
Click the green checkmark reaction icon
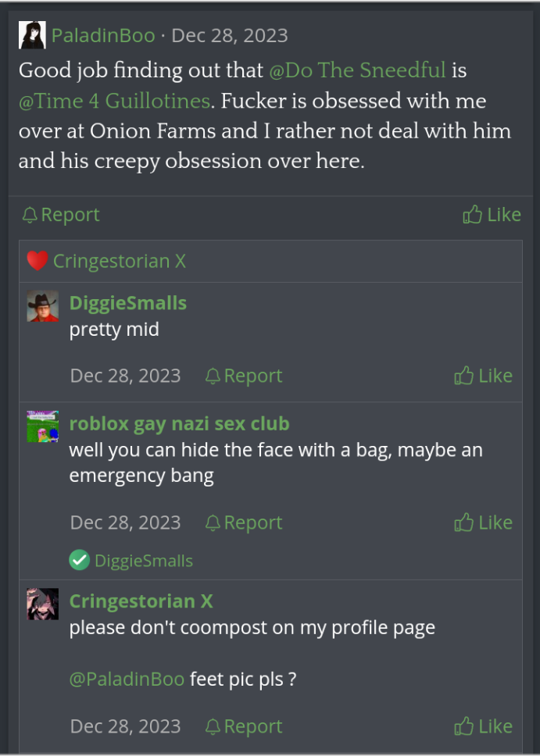click(x=79, y=560)
